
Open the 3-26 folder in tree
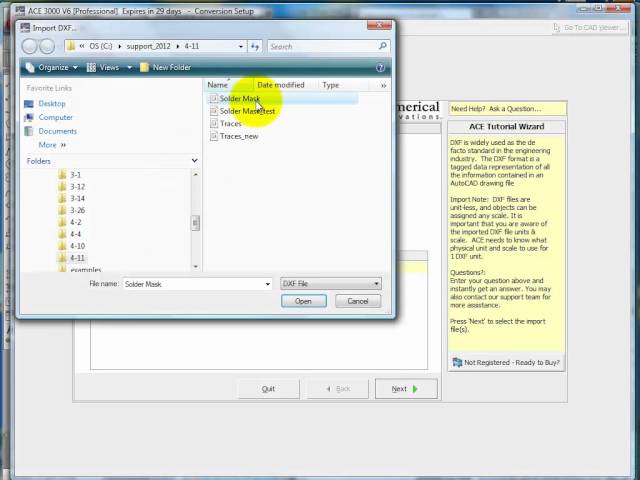tap(77, 211)
